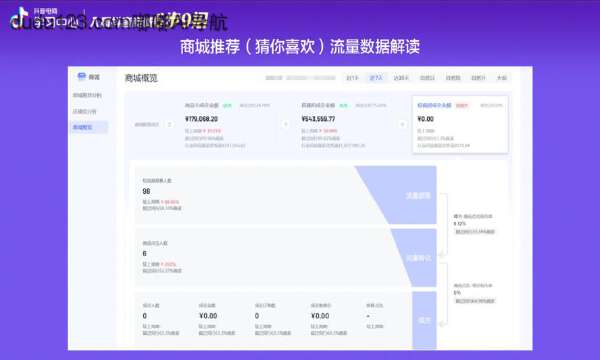Click green tag badge on ¥179,068.20 card title
Screen dimensions: 600x360
click(227, 105)
